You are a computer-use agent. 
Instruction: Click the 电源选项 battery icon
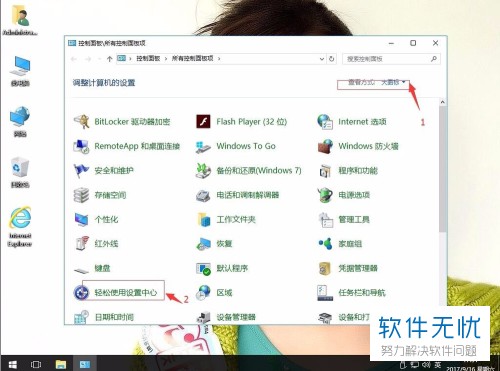[x=325, y=195]
